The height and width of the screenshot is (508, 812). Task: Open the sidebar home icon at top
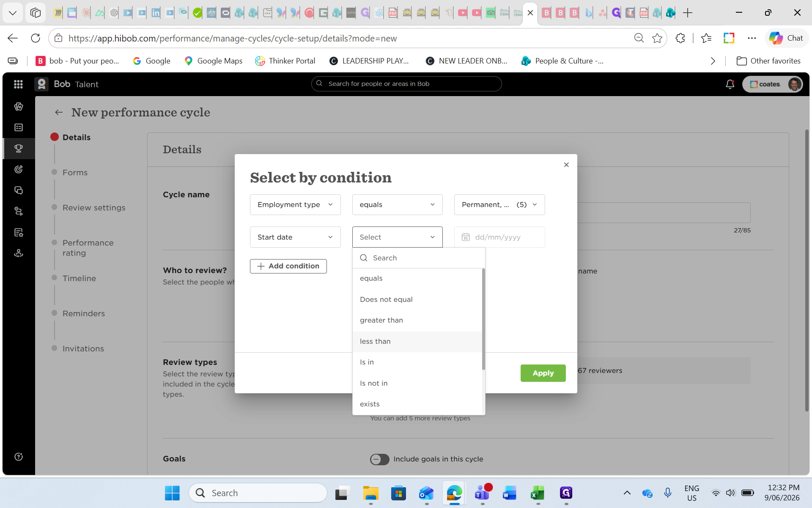click(19, 107)
